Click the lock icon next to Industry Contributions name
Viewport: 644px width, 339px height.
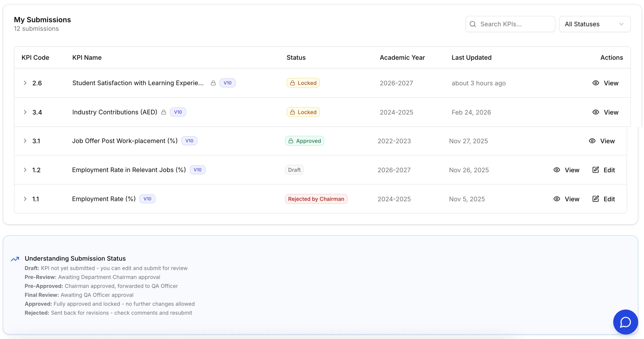pyautogui.click(x=164, y=112)
